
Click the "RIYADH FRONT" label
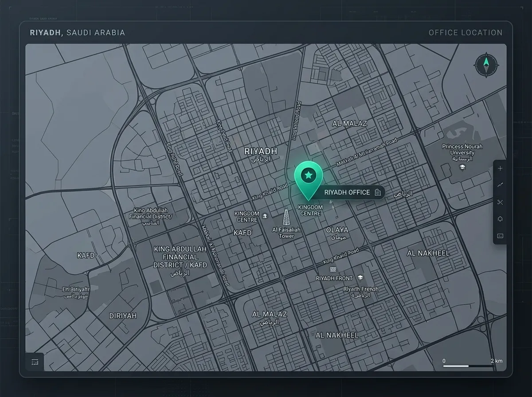click(x=334, y=278)
